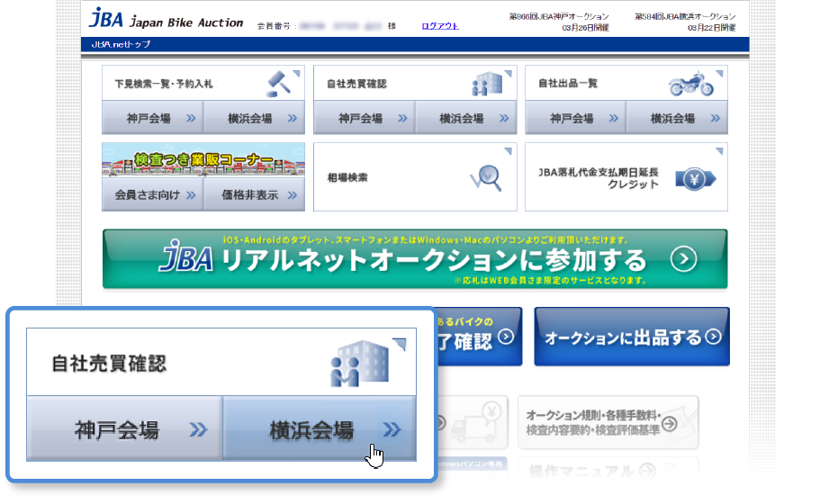Click the オークションに出品する button
This screenshot has height=504, width=829.
tap(632, 337)
